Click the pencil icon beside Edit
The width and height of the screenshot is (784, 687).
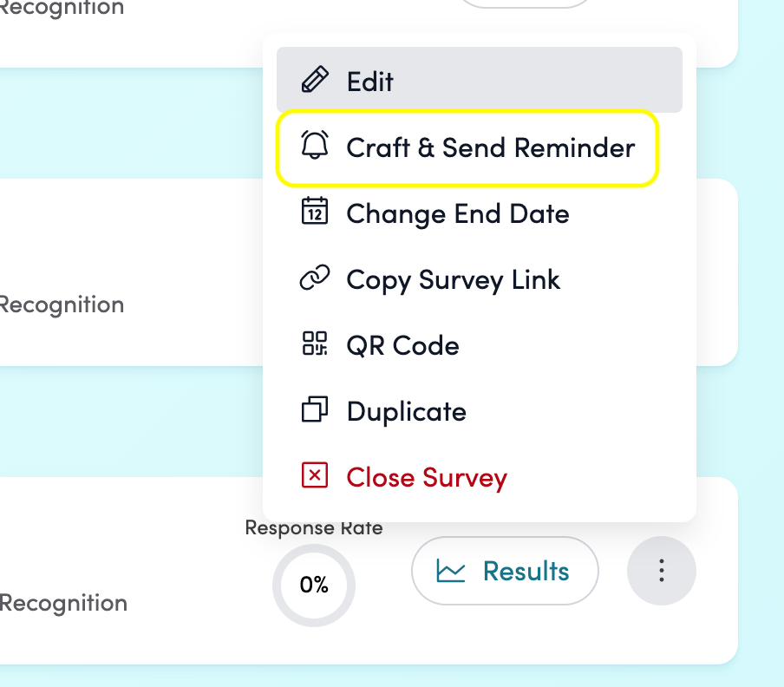tap(315, 81)
